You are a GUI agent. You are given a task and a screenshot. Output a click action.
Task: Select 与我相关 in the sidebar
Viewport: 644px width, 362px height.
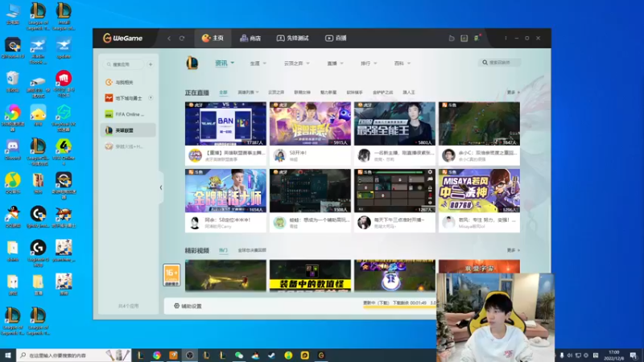pyautogui.click(x=128, y=82)
